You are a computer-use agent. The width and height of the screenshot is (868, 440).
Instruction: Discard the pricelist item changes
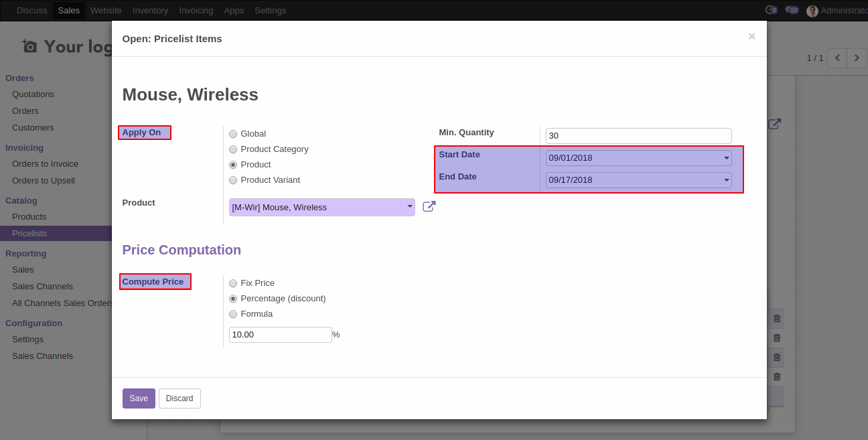pos(179,398)
